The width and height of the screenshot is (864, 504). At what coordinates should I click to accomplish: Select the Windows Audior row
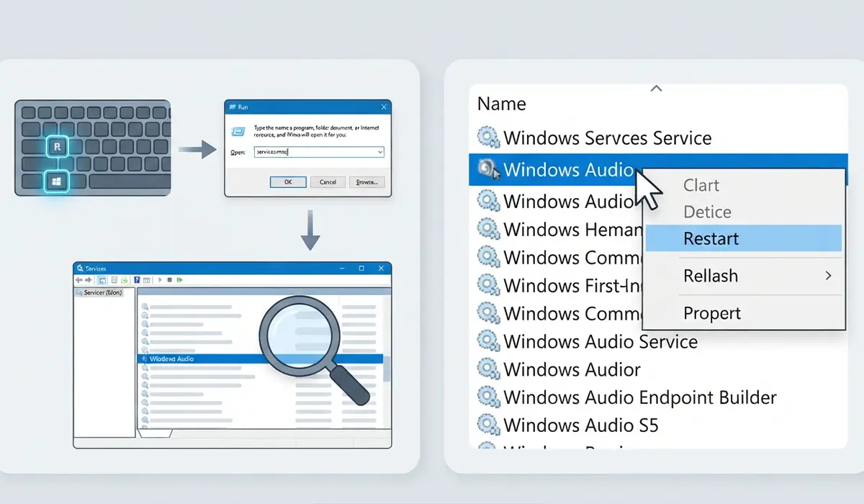click(658, 369)
